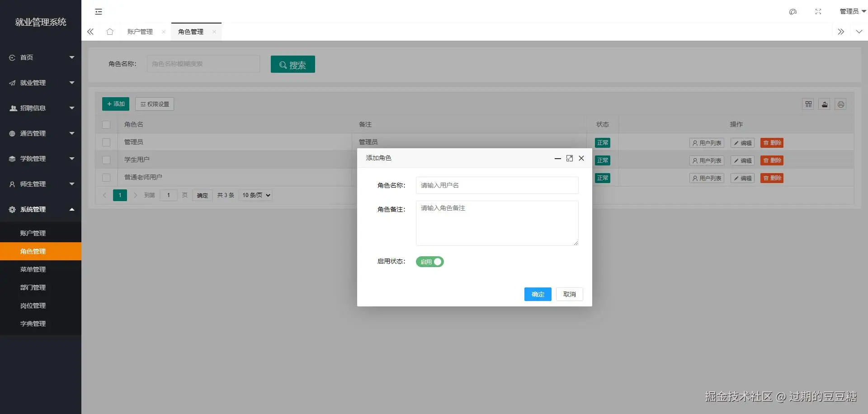Viewport: 868px width, 414px height.
Task: Click 编辑 for the 普通老师用户 row
Action: pos(742,178)
